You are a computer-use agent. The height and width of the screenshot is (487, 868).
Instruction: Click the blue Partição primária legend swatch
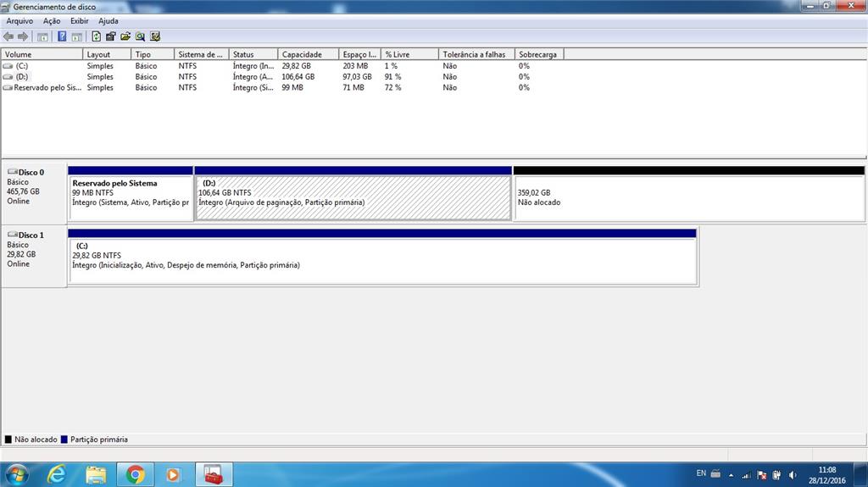64,440
